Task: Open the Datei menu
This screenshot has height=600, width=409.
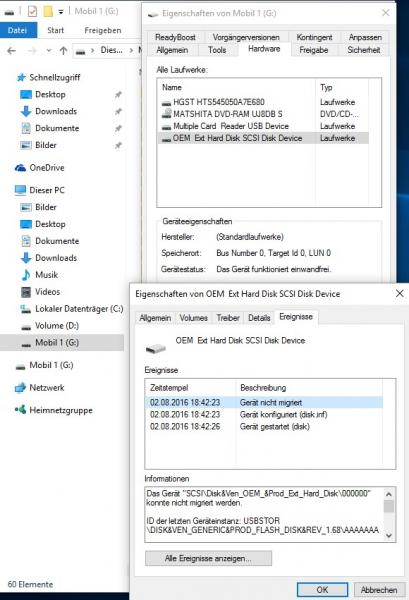Action: click(x=18, y=30)
